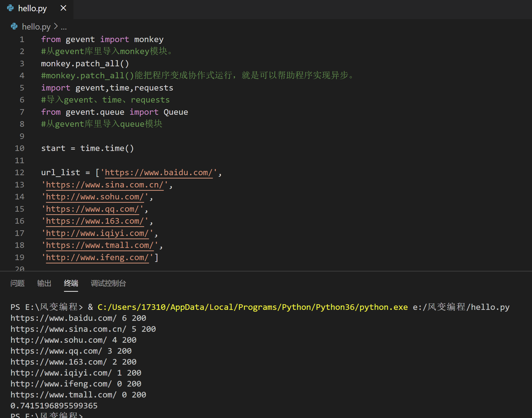Click line number 1 in gutter

tap(22, 39)
